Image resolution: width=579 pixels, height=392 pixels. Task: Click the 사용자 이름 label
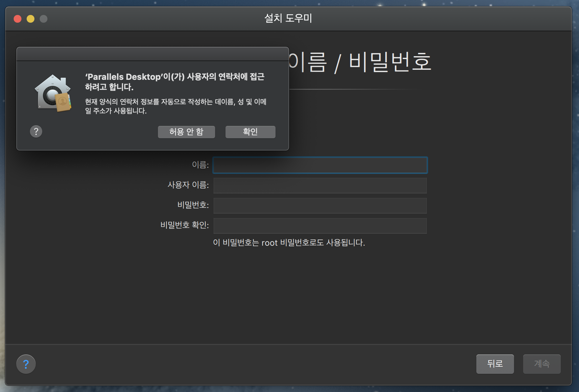tap(188, 185)
